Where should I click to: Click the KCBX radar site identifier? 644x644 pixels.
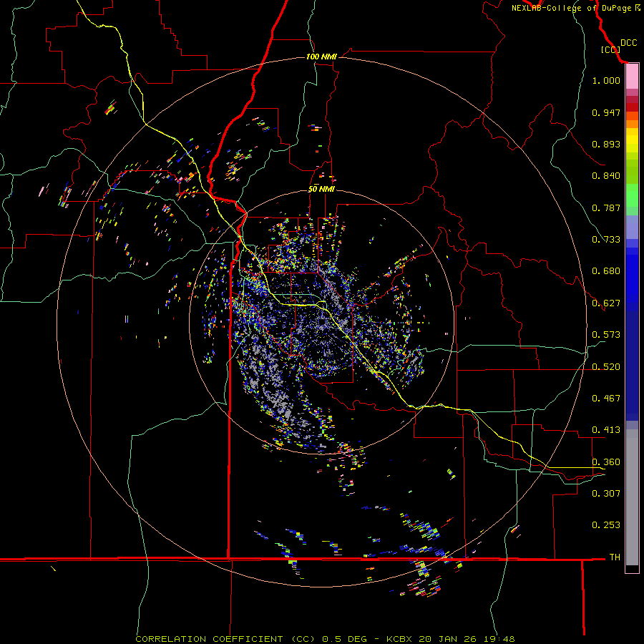pos(399,639)
